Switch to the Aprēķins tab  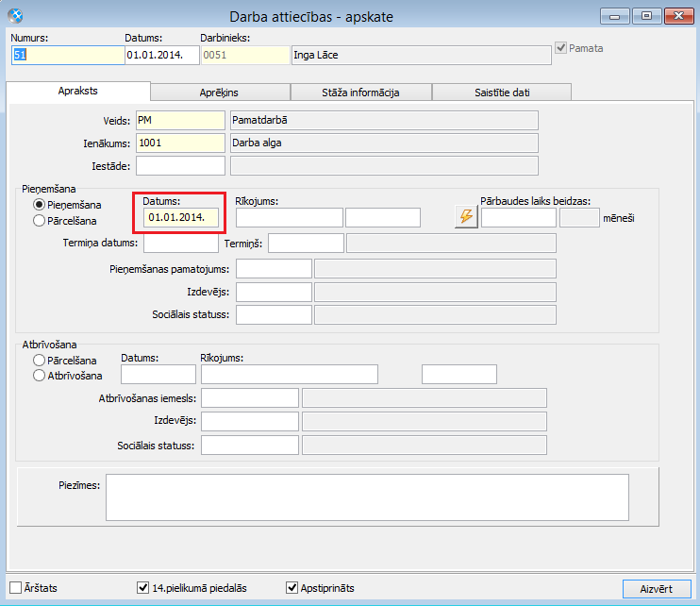220,93
